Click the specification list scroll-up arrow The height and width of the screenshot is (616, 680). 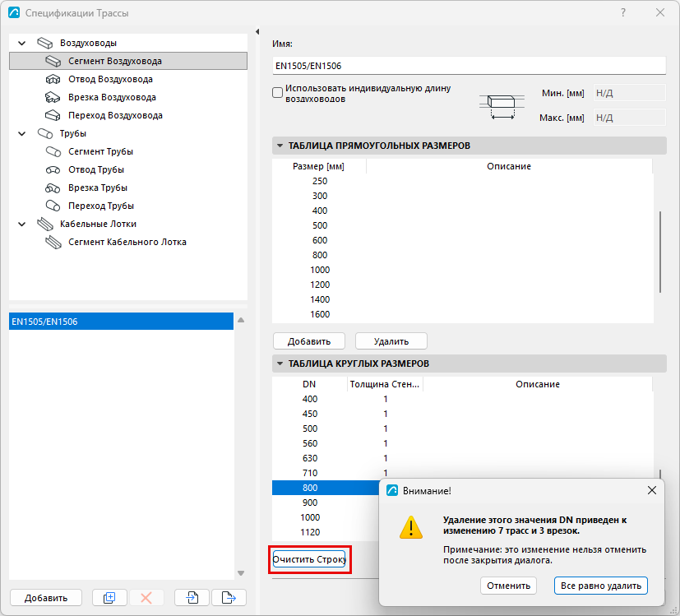pos(241,320)
